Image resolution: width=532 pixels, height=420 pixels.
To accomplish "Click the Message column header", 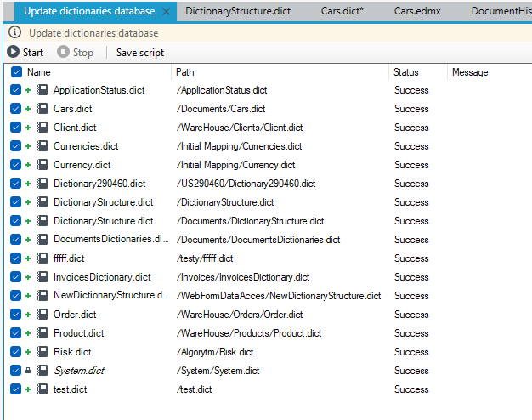I will click(x=470, y=72).
